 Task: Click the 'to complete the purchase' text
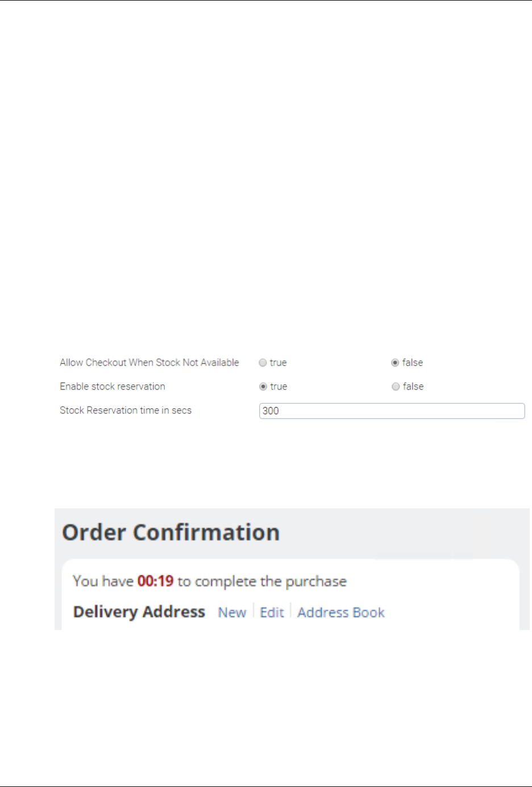262,581
